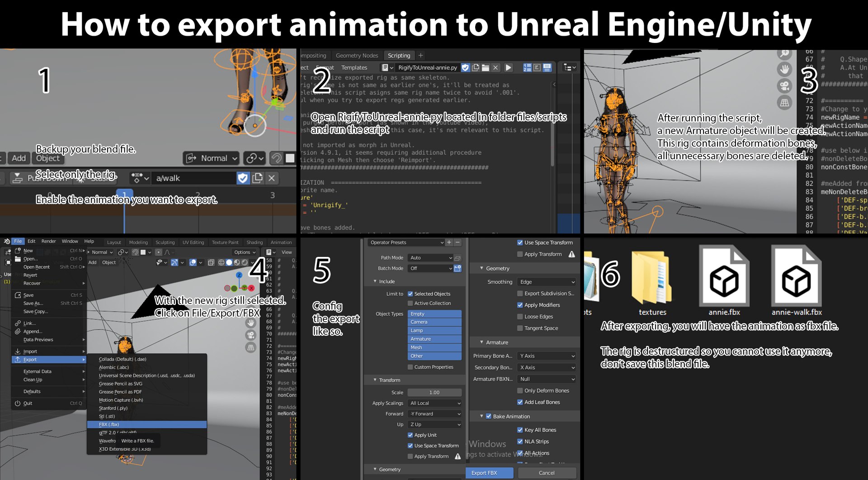Unlink the RigifyToUnreal-annie.py text block
The width and height of the screenshot is (868, 480).
click(x=495, y=67)
